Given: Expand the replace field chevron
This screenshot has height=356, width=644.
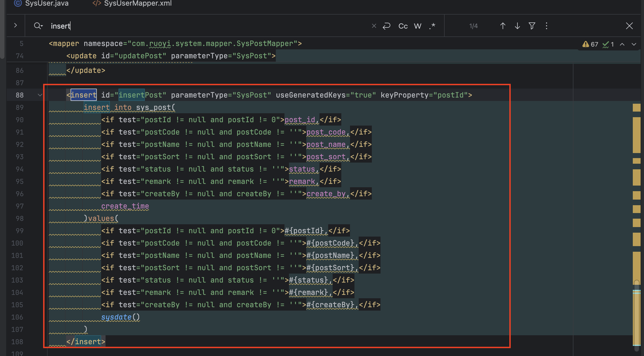Looking at the screenshot, I should point(15,26).
